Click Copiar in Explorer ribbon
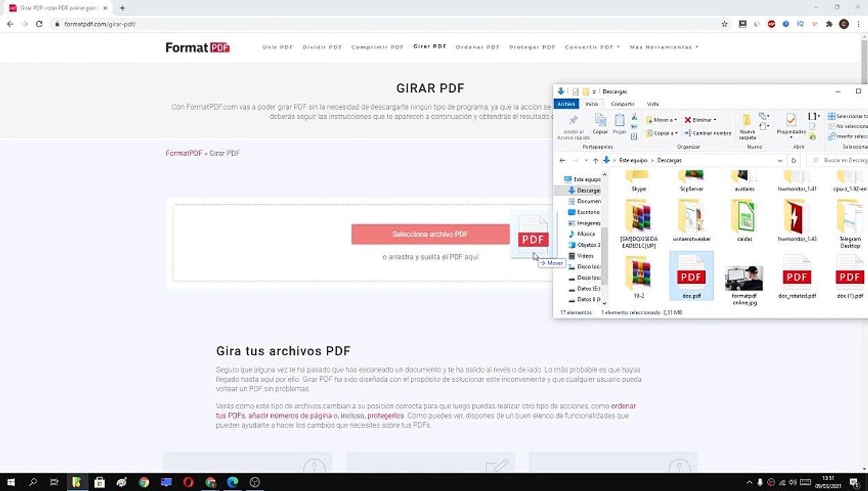The image size is (868, 491). pos(601,124)
